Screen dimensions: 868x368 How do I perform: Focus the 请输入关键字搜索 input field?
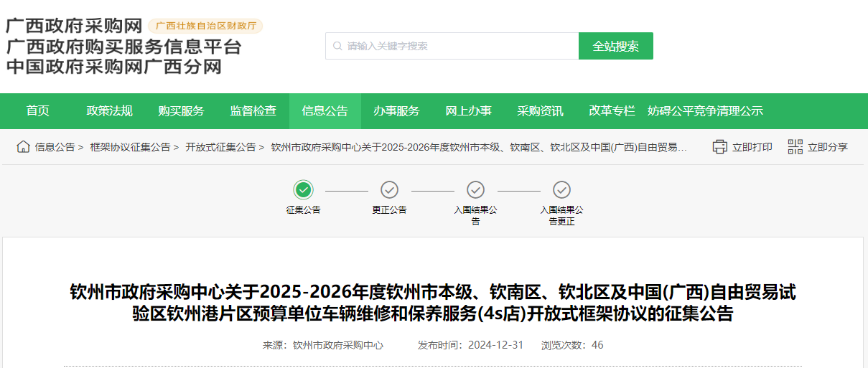click(x=459, y=46)
